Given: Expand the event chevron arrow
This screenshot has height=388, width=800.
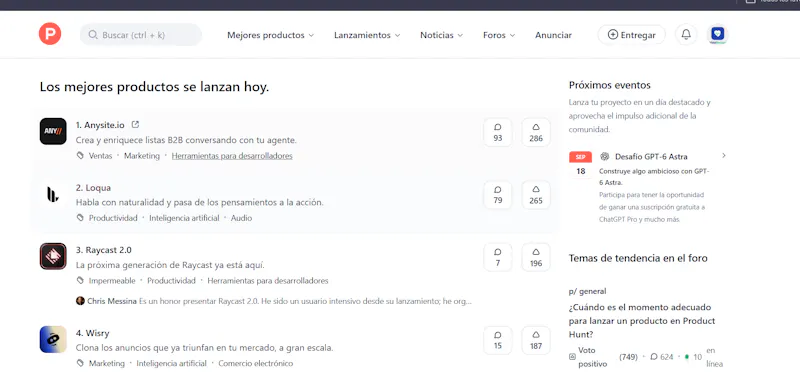Looking at the screenshot, I should click(723, 156).
